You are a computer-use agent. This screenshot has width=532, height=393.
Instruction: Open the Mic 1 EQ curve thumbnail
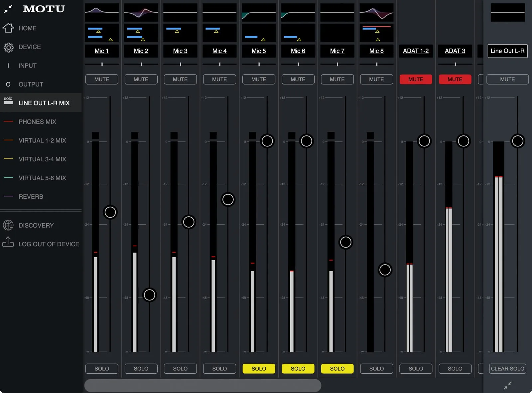click(102, 12)
